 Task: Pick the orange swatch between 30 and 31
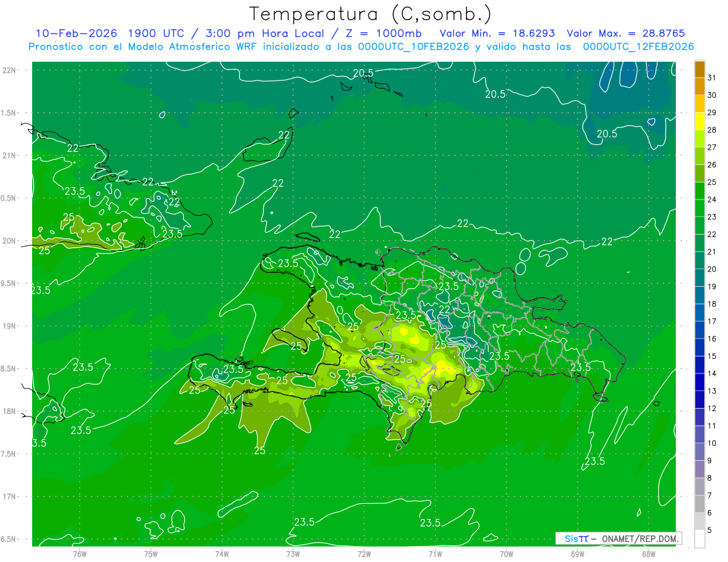(x=699, y=87)
